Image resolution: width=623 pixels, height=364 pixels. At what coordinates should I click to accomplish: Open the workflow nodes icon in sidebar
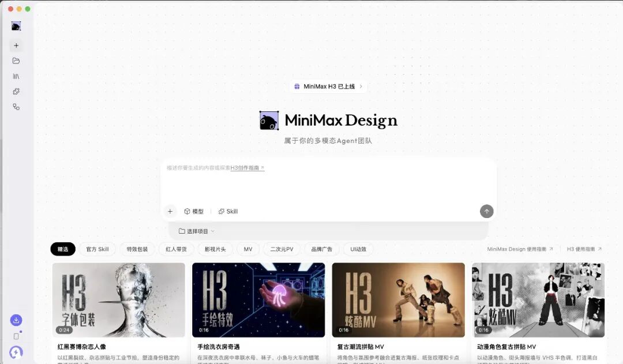click(16, 107)
